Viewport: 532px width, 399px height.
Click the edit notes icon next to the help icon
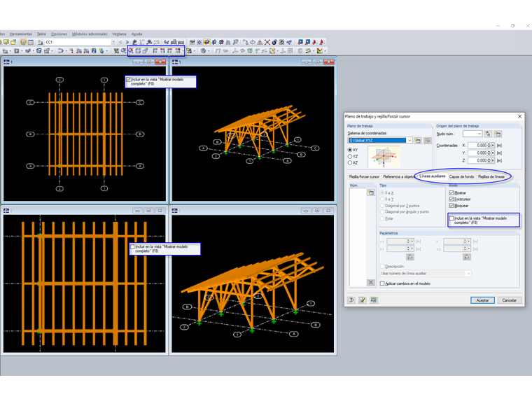[363, 300]
